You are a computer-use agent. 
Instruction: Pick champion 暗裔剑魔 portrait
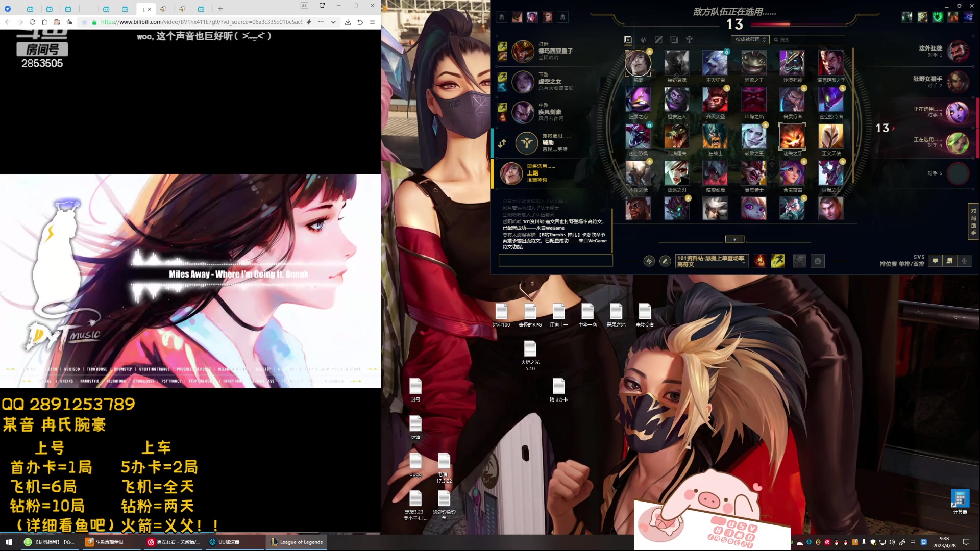(x=715, y=173)
